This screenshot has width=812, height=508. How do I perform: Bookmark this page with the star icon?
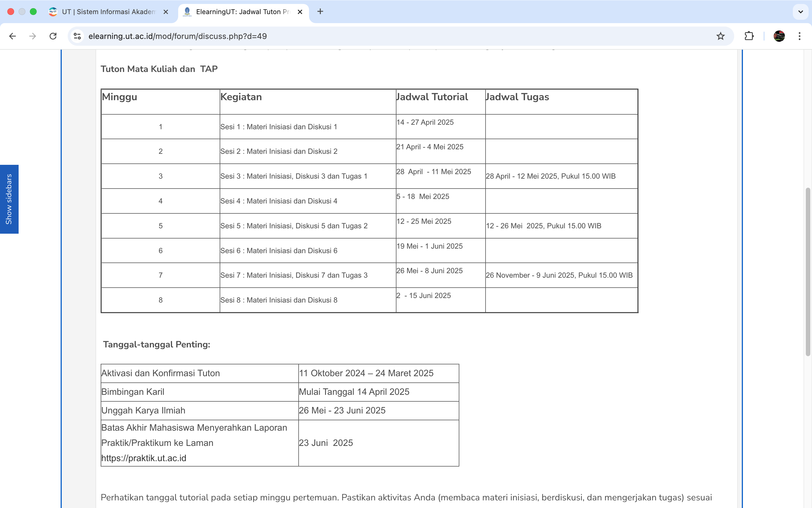pyautogui.click(x=720, y=36)
